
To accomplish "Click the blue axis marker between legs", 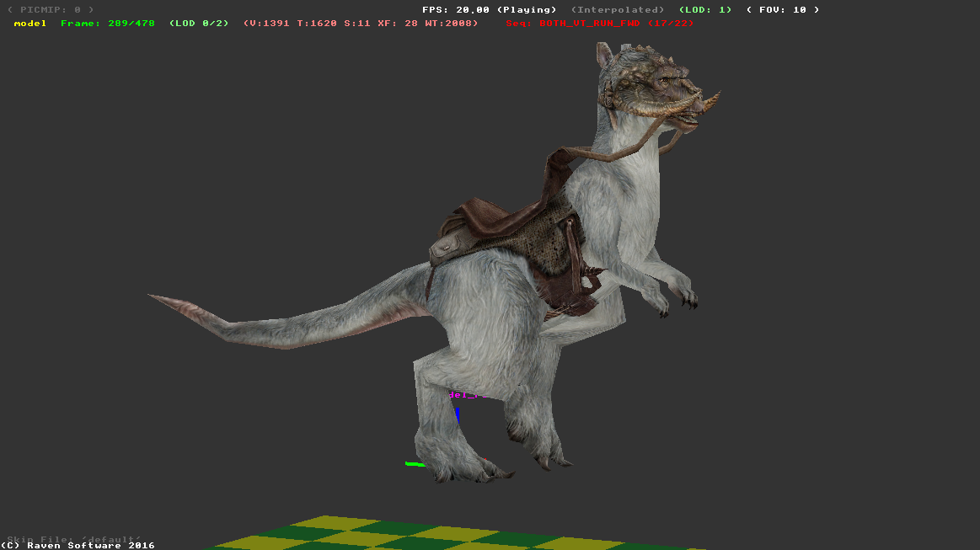I will point(458,414).
